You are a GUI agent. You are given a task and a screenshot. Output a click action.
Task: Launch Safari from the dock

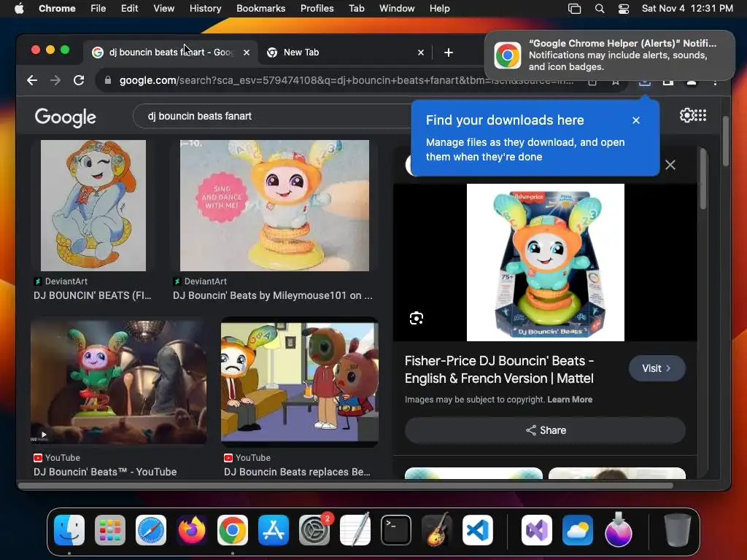[151, 530]
